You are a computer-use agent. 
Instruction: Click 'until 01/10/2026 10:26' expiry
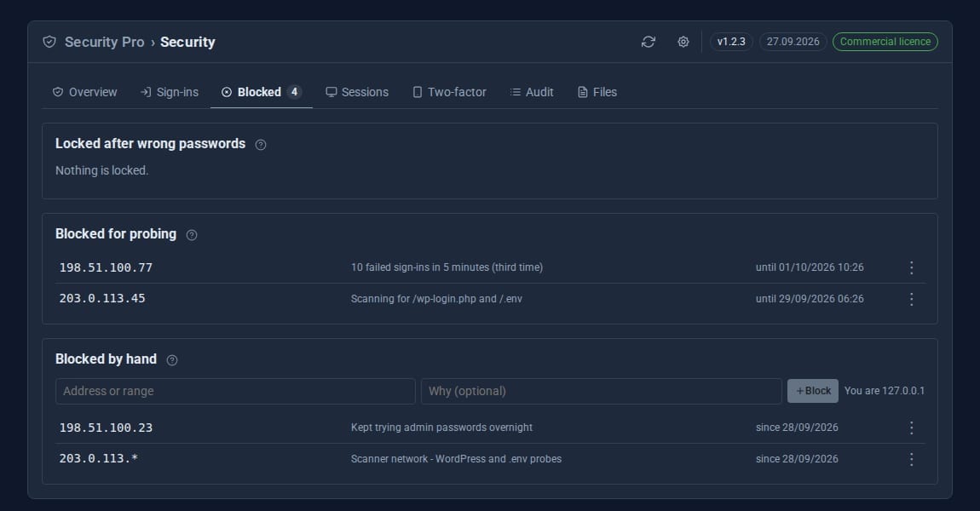tap(810, 267)
